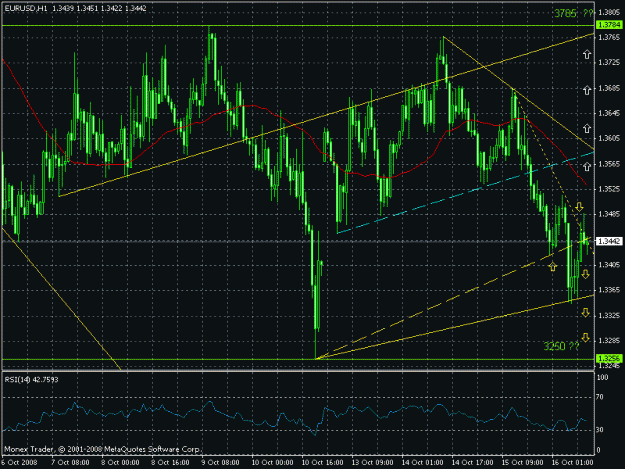The image size is (625, 469).
Task: Select yellow down arrow beside 1.3325 level
Action: (585, 312)
